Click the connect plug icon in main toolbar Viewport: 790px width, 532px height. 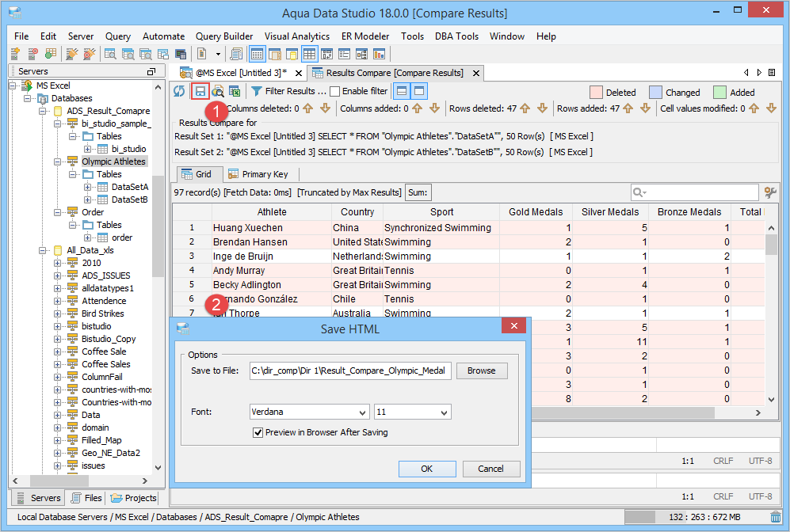coord(72,54)
